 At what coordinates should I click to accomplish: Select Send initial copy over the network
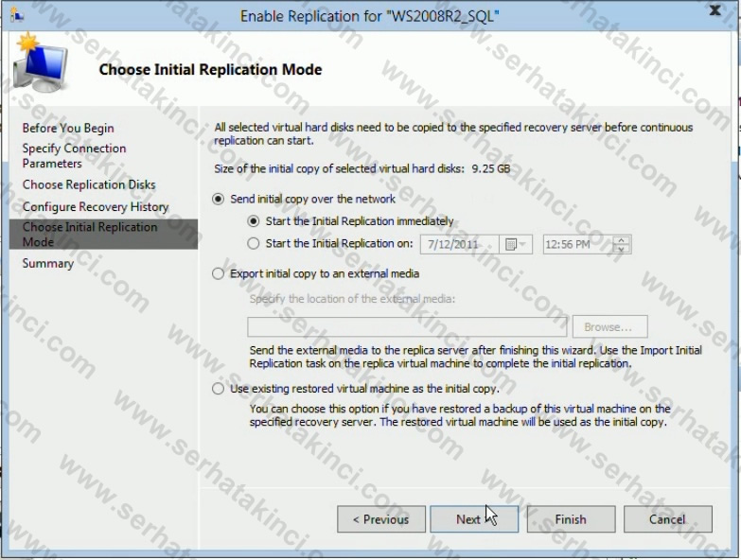218,200
